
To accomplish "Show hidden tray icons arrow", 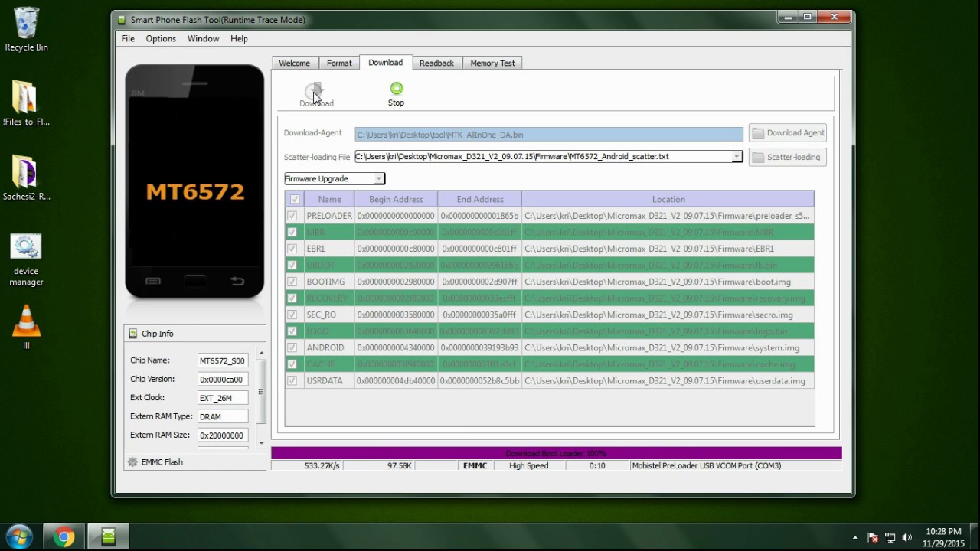I will pos(855,537).
